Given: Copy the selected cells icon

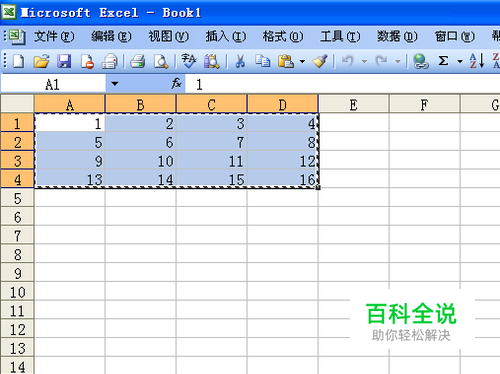Looking at the screenshot, I should tap(263, 61).
